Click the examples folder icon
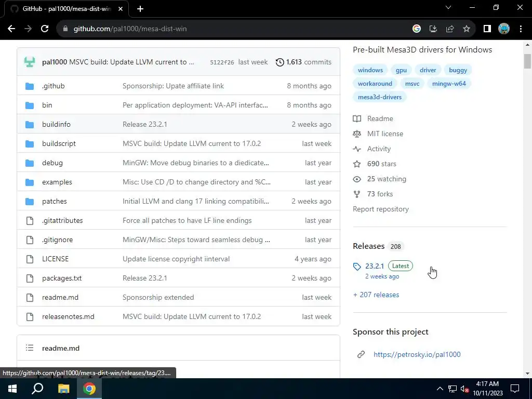The image size is (532, 399). point(30,182)
